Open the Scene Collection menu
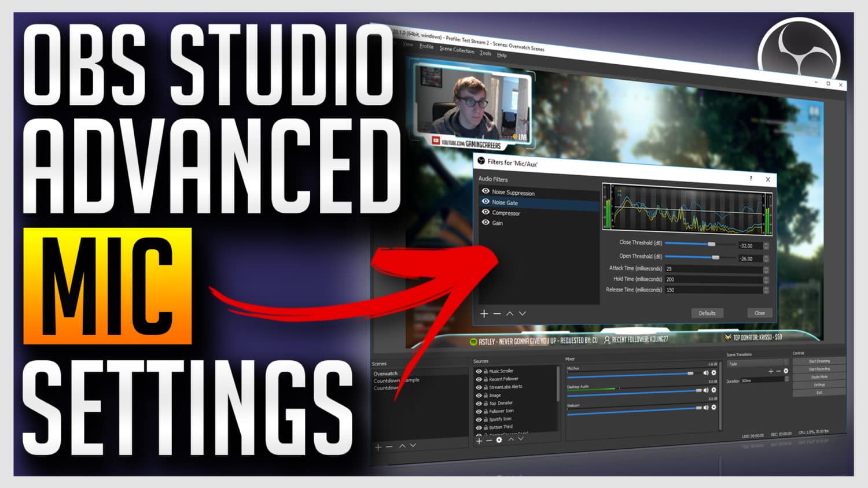868x488 pixels. click(x=457, y=50)
